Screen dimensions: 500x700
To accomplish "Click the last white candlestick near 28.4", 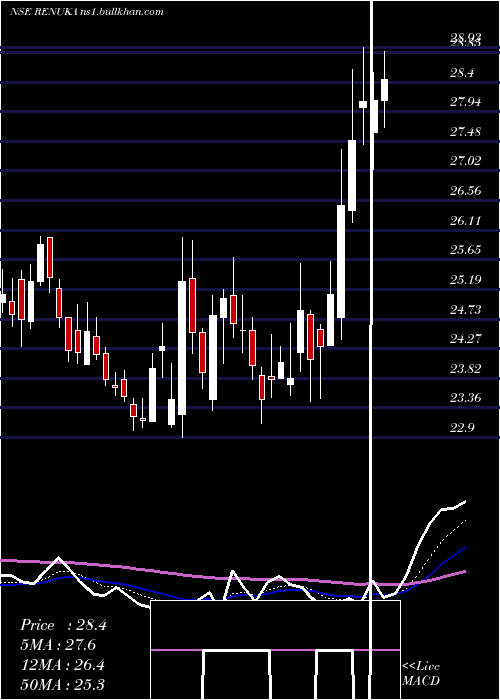I will (x=384, y=90).
